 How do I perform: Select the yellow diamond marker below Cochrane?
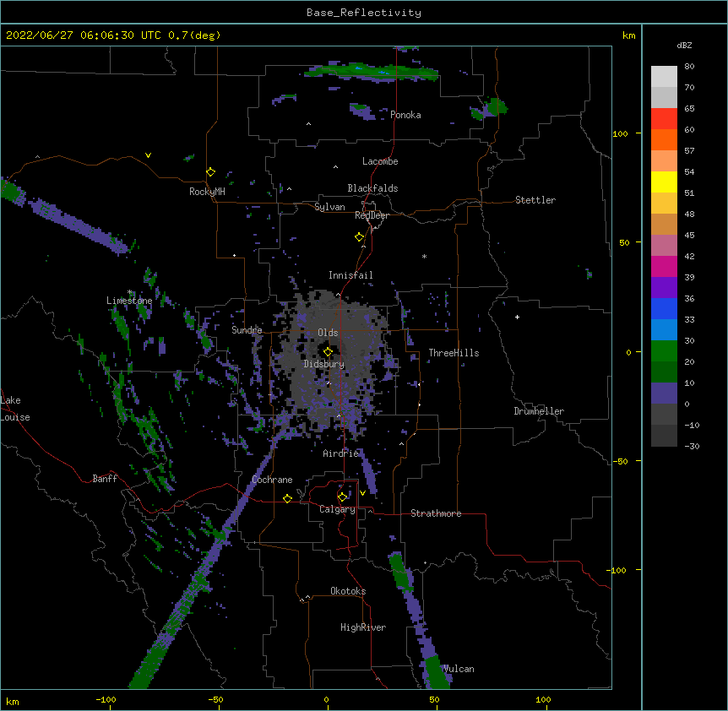click(x=287, y=498)
